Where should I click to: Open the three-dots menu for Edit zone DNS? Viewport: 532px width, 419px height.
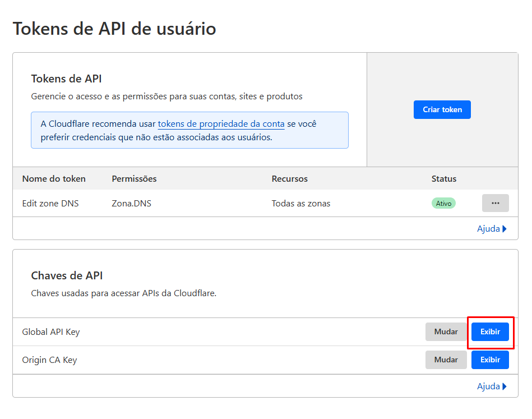[x=495, y=203]
